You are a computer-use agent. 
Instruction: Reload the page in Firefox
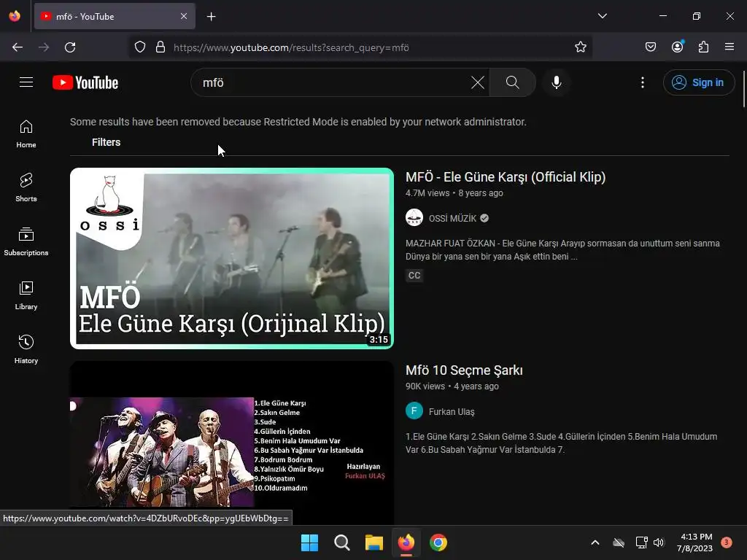click(x=70, y=47)
